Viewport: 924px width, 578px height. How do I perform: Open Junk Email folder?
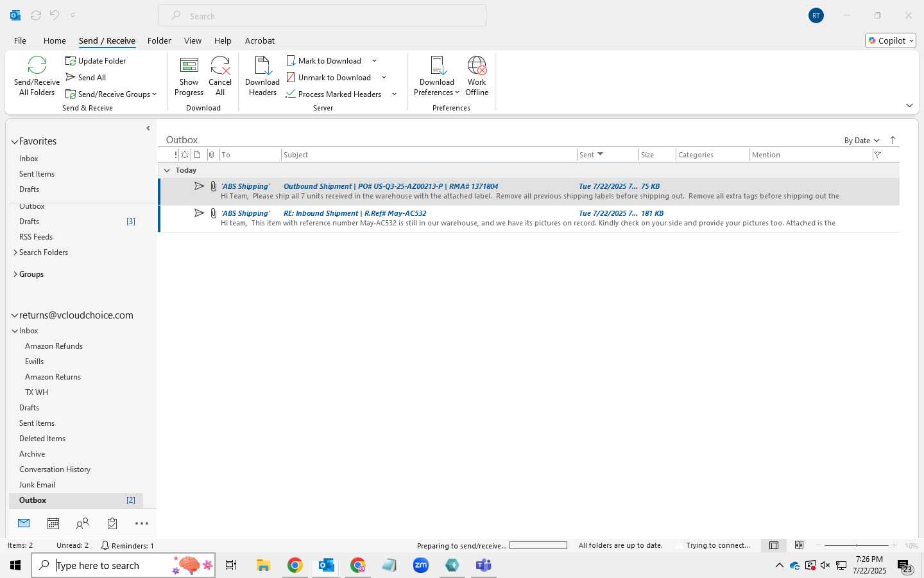pos(37,485)
